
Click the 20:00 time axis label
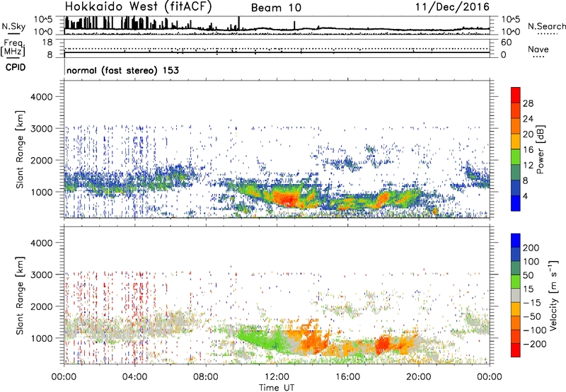(x=418, y=377)
